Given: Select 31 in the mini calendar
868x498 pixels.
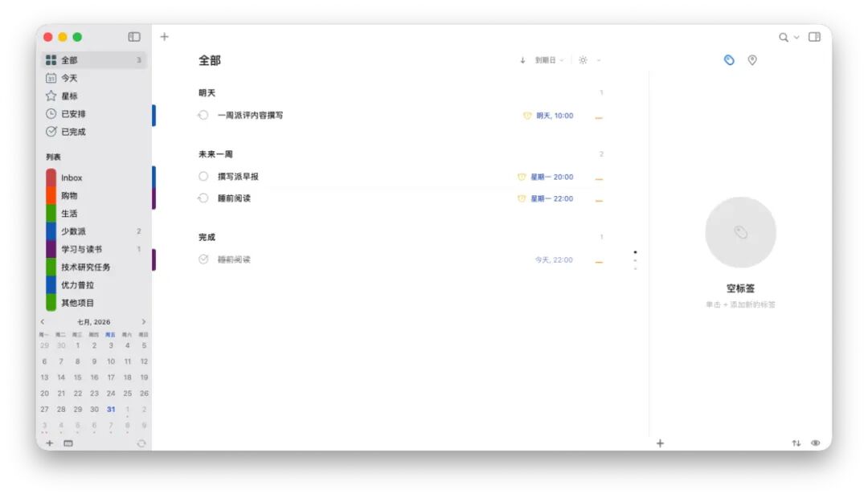Looking at the screenshot, I should 111,410.
